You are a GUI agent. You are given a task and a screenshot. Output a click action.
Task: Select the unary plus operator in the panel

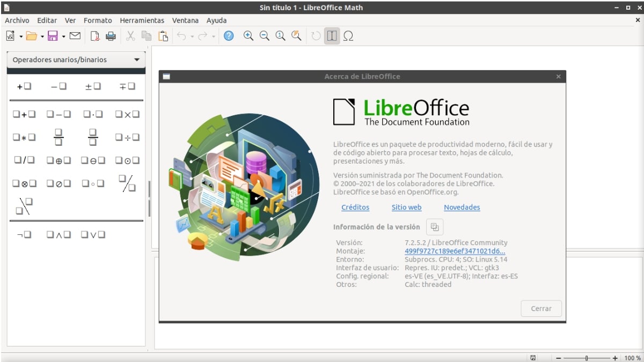[x=24, y=86]
